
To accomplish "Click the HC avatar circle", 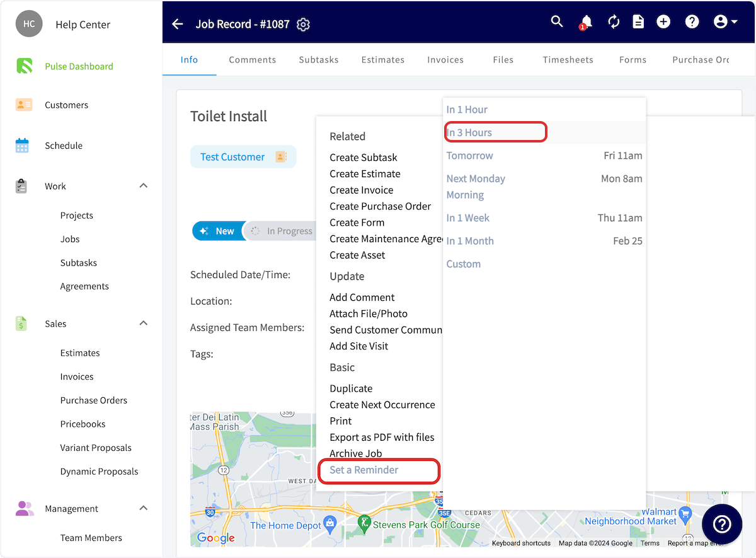I will coord(29,24).
